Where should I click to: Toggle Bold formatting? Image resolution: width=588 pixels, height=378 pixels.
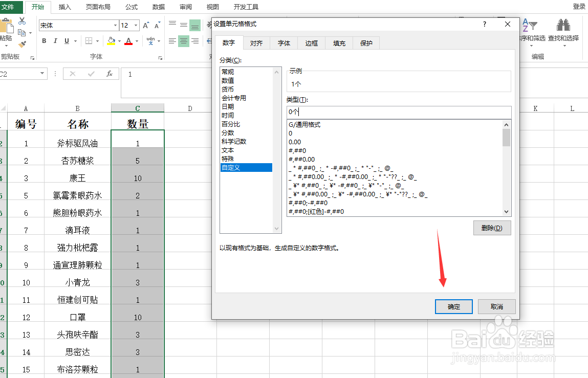click(44, 41)
